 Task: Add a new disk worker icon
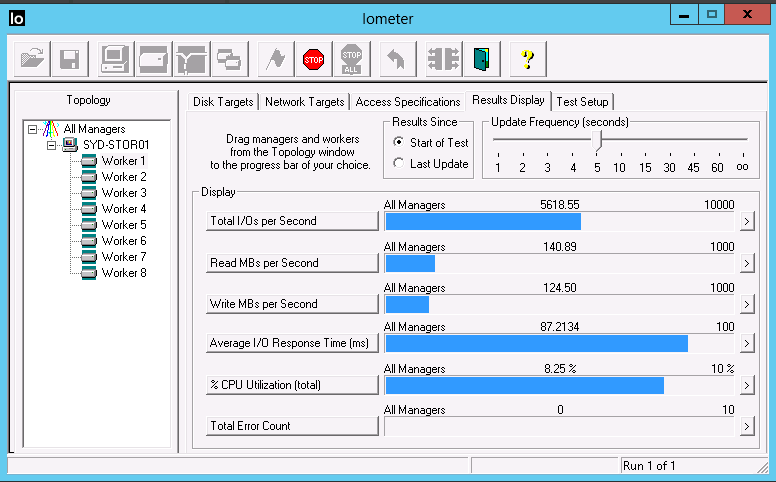(x=154, y=59)
